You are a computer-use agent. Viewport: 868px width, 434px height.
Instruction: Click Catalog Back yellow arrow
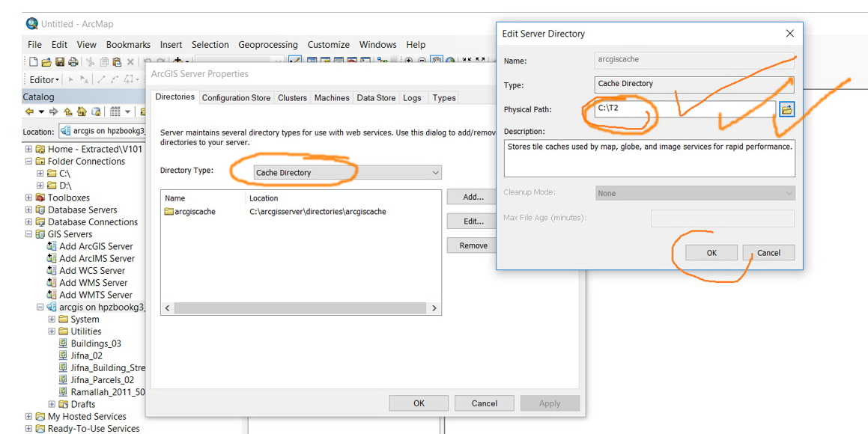[29, 111]
